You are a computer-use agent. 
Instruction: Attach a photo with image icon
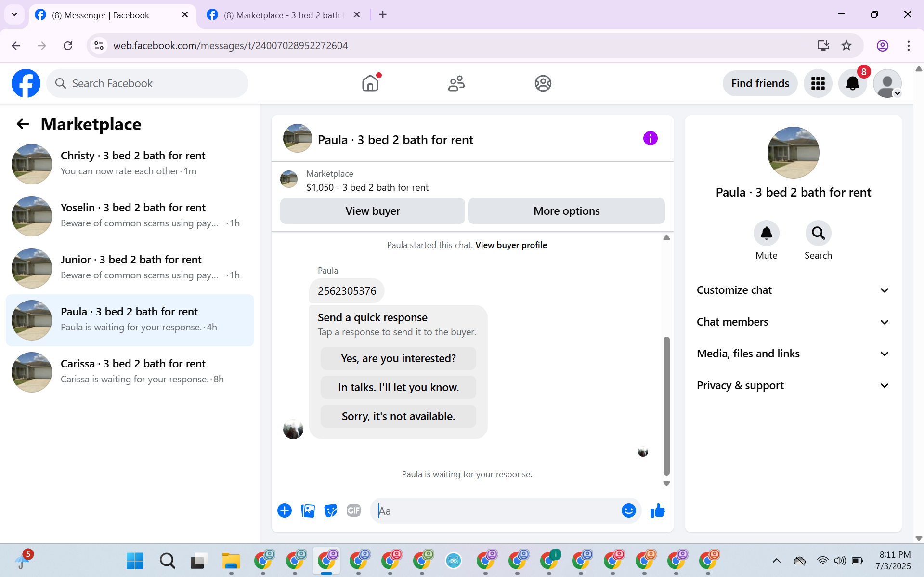(x=308, y=511)
